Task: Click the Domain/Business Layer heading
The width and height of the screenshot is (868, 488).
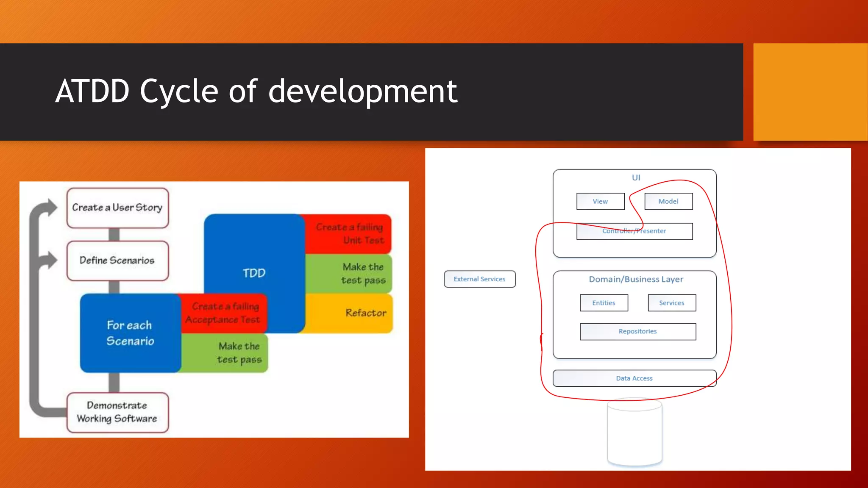Action: click(x=636, y=279)
